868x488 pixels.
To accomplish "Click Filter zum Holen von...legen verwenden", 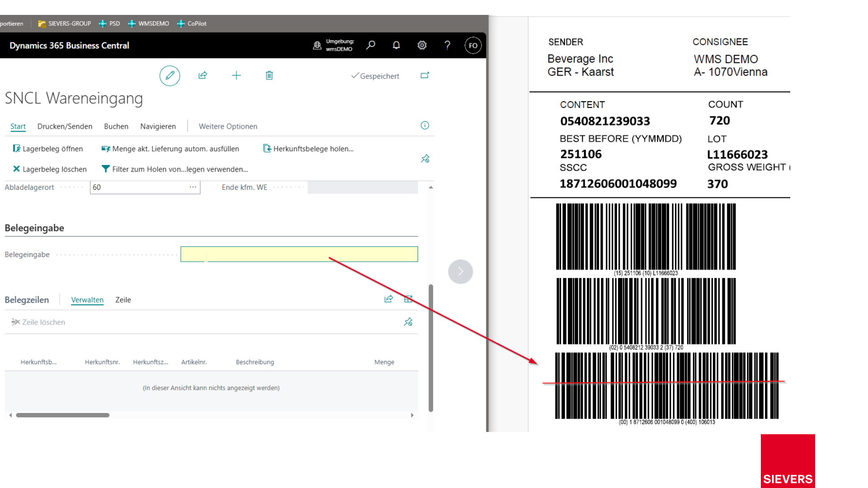I will pos(175,169).
